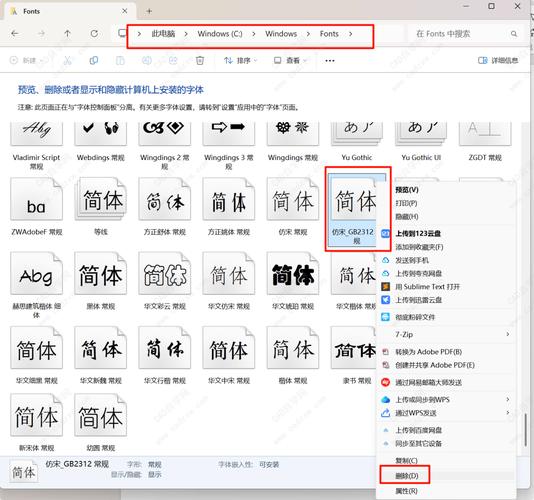Expand 上传或同步到WPS submenu

[446, 400]
